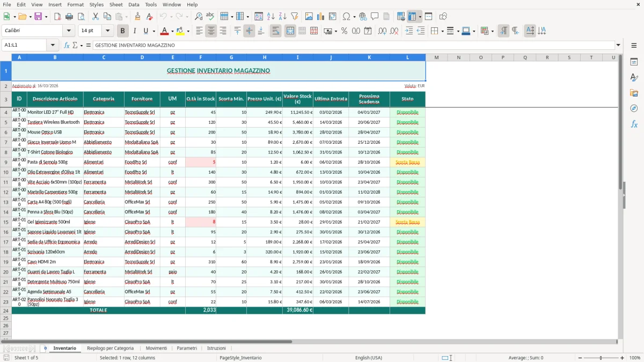Open Print Preview toggle
Screen dimensions: 644x362
[x=80, y=17]
